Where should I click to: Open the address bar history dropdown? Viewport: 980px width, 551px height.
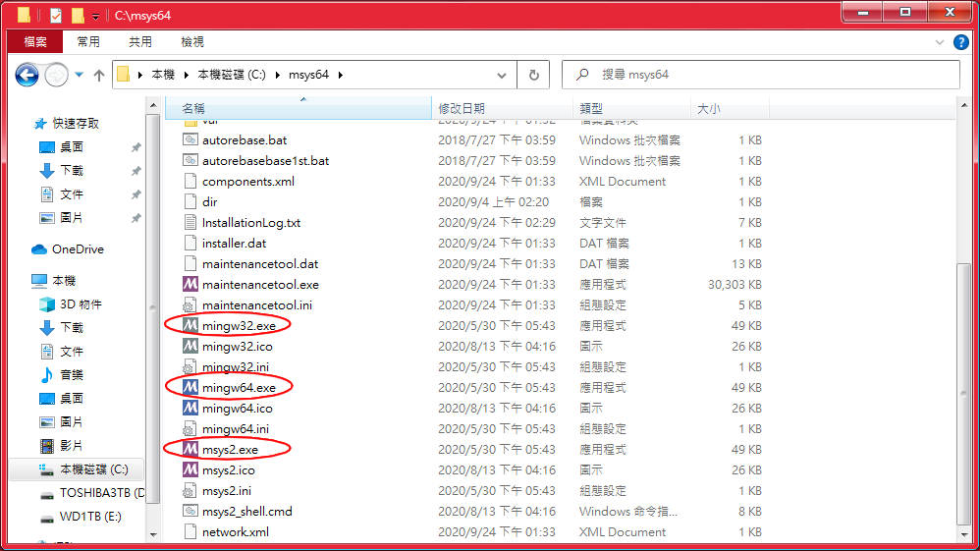tap(501, 75)
